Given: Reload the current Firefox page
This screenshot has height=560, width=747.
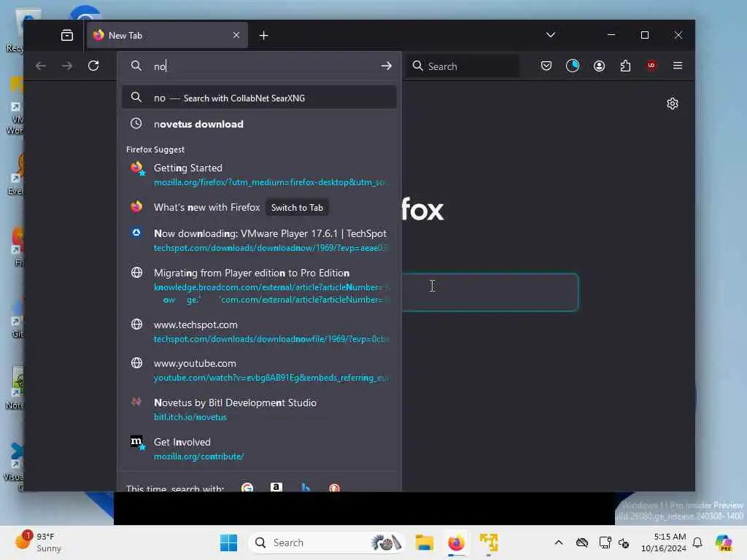Looking at the screenshot, I should coord(93,66).
